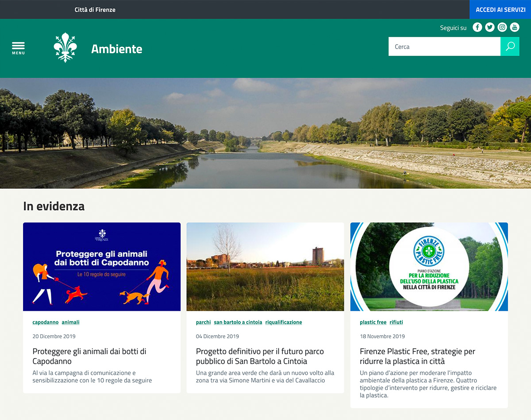
Task: Click the date 04 Dicembre 2019
Action: tap(218, 336)
